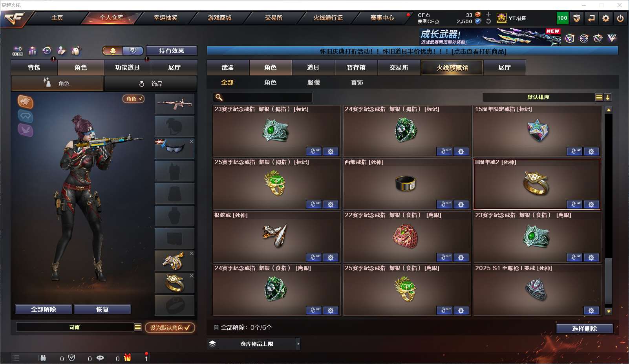Open gear settings for 8周年戒2 ring
Image resolution: width=629 pixels, height=364 pixels.
(x=591, y=205)
